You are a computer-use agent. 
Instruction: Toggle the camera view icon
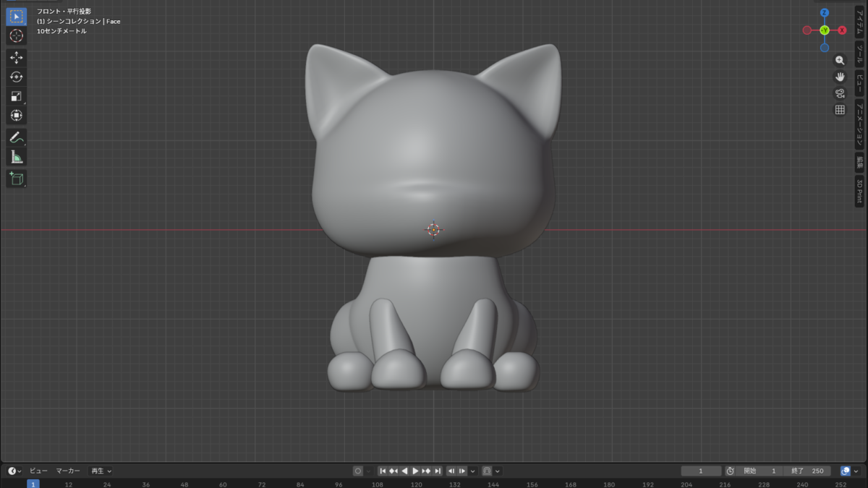[839, 93]
